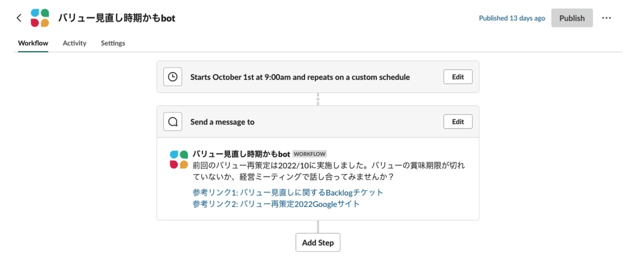Switch to the Workflow tab
The height and width of the screenshot is (267, 644).
(x=33, y=43)
